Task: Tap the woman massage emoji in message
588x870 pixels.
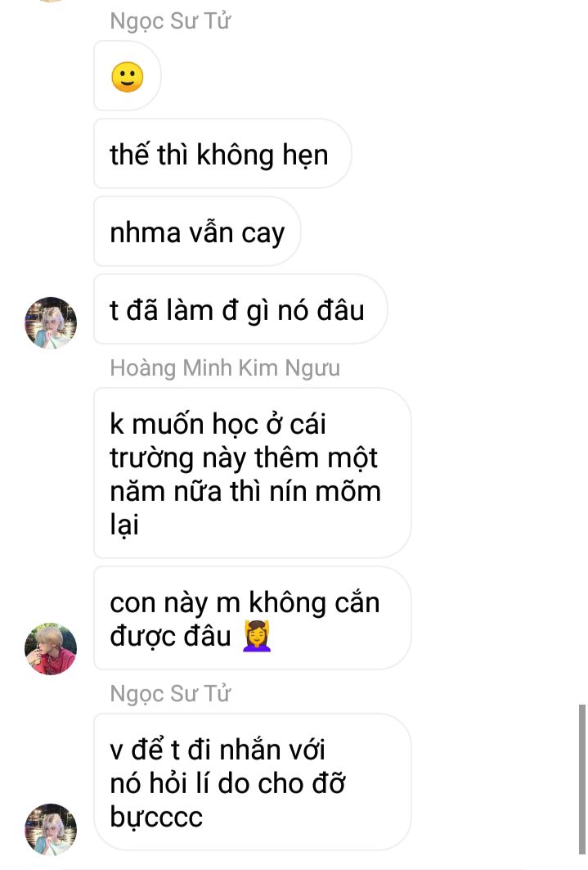Action: [x=257, y=636]
